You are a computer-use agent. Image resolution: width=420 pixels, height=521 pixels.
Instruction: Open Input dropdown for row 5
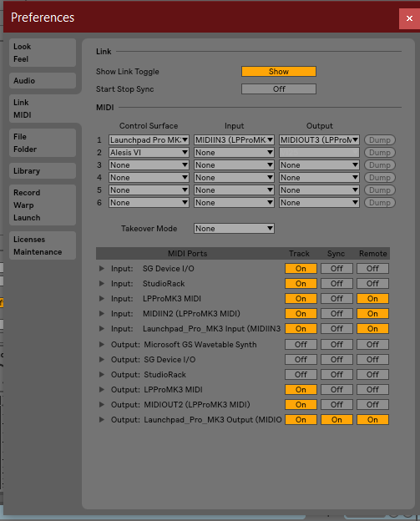[x=234, y=190]
